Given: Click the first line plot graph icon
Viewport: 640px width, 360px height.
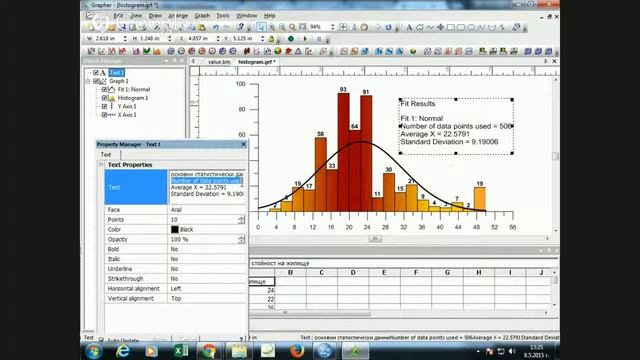Looking at the screenshot, I should [x=91, y=51].
